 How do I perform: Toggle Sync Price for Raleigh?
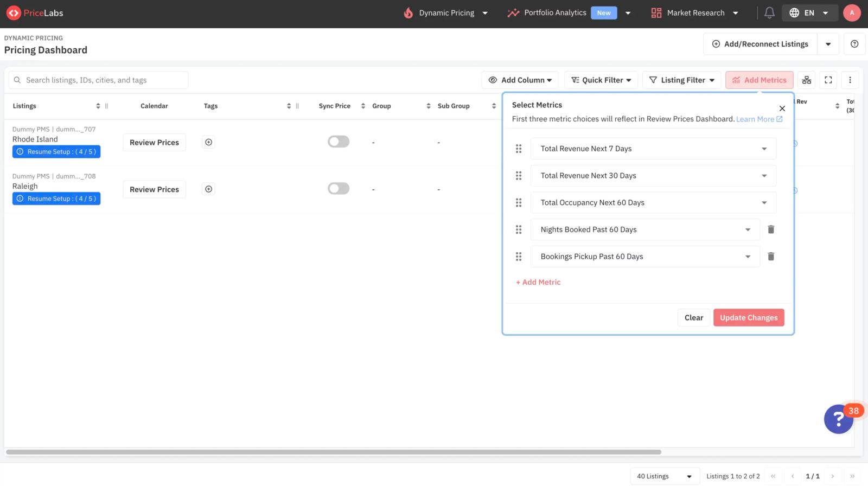click(339, 188)
